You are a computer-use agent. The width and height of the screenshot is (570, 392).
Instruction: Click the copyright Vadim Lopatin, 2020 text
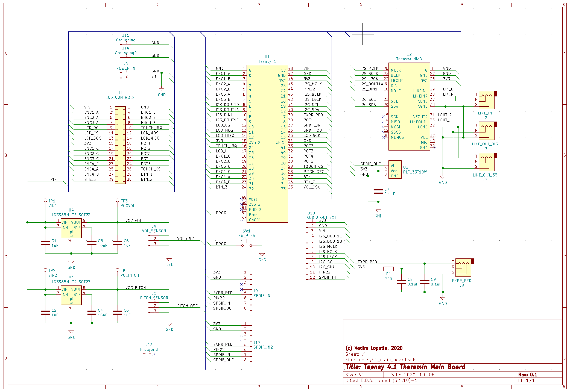[374, 348]
